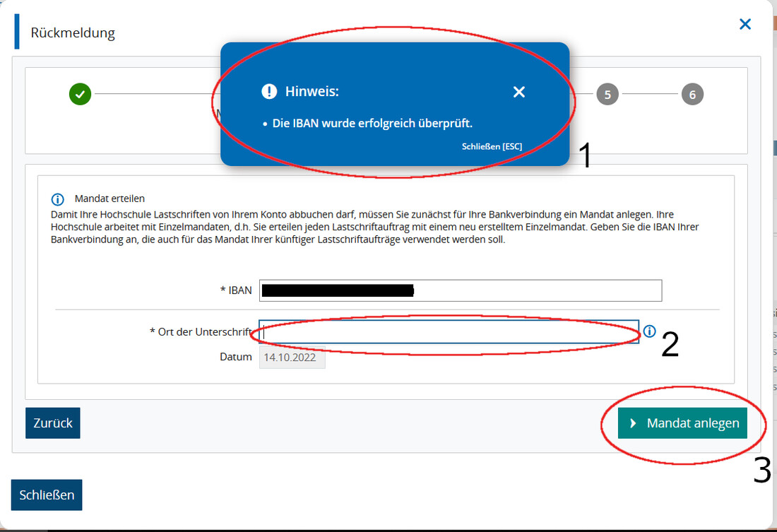Click the info icon beside Mandat erteilen
Image resolution: width=777 pixels, height=532 pixels.
pos(57,199)
